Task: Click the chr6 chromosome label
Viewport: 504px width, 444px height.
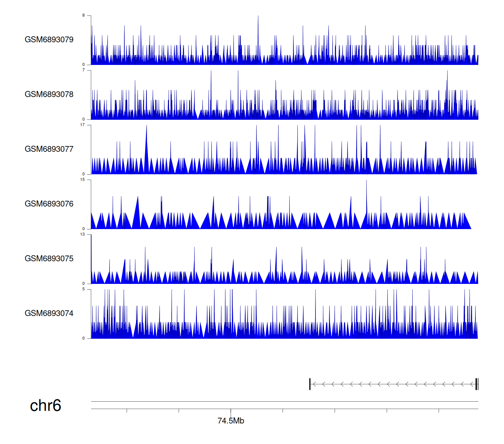Action: tap(45, 406)
